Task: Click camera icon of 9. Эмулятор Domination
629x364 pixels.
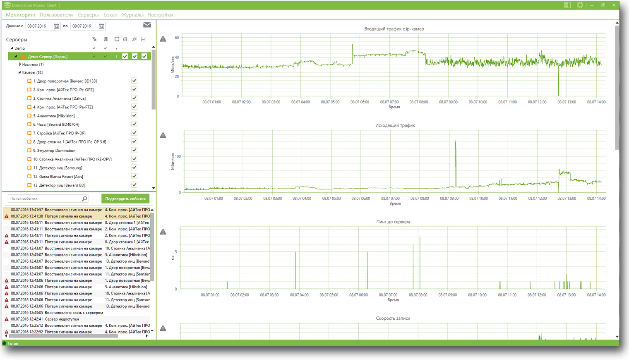Action: [x=29, y=151]
